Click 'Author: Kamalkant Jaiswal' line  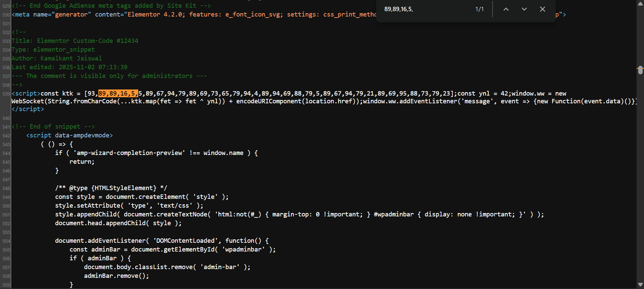57,58
